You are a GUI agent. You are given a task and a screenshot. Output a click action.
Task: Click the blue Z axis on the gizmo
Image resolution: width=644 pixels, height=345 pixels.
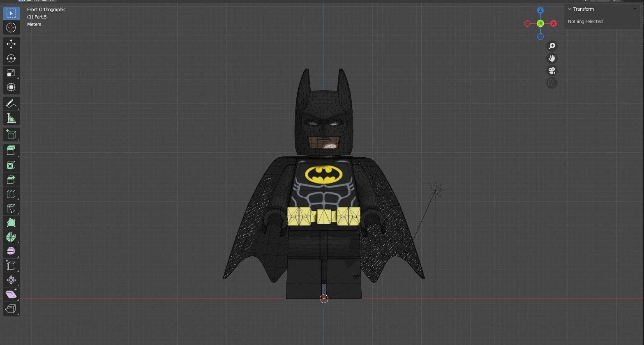click(540, 10)
